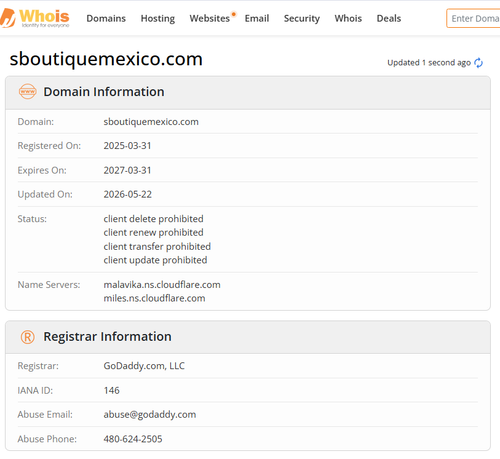
Task: Click the Registrar Information section header
Action: (248, 337)
